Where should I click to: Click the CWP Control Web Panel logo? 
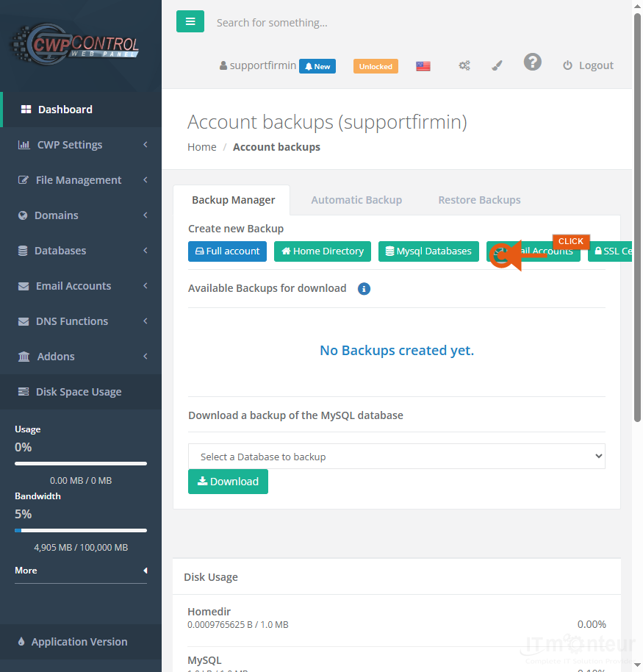tap(74, 45)
